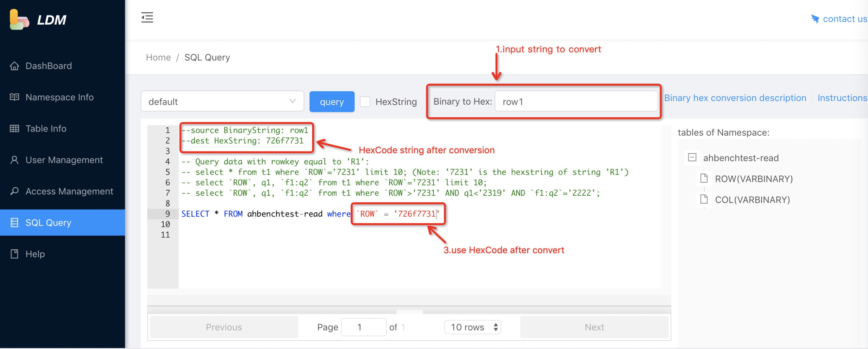Open Binary hex conversion description link

coord(735,98)
